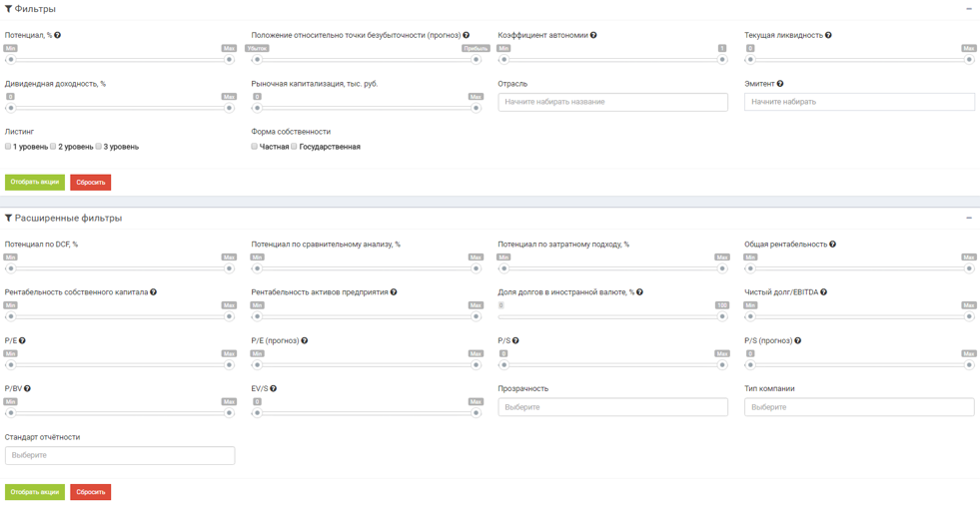Click help icon beside Общая рентабельность
980x506 pixels.
pos(832,245)
